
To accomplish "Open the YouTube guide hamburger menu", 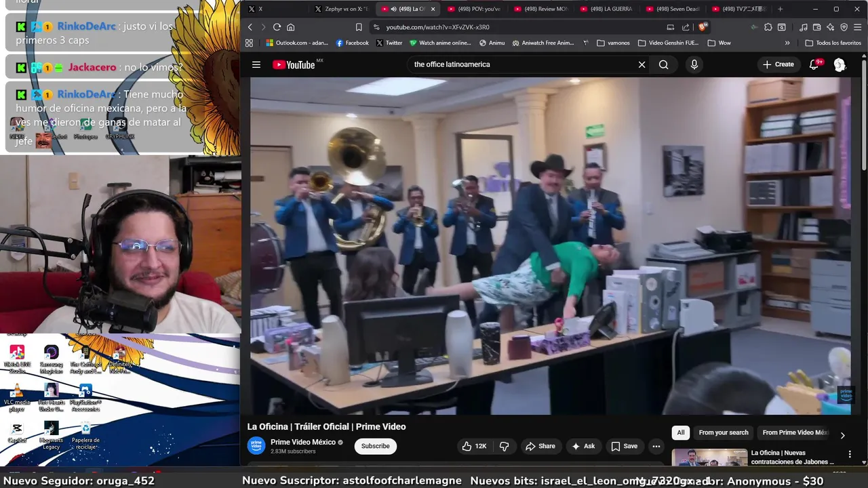I will point(256,64).
